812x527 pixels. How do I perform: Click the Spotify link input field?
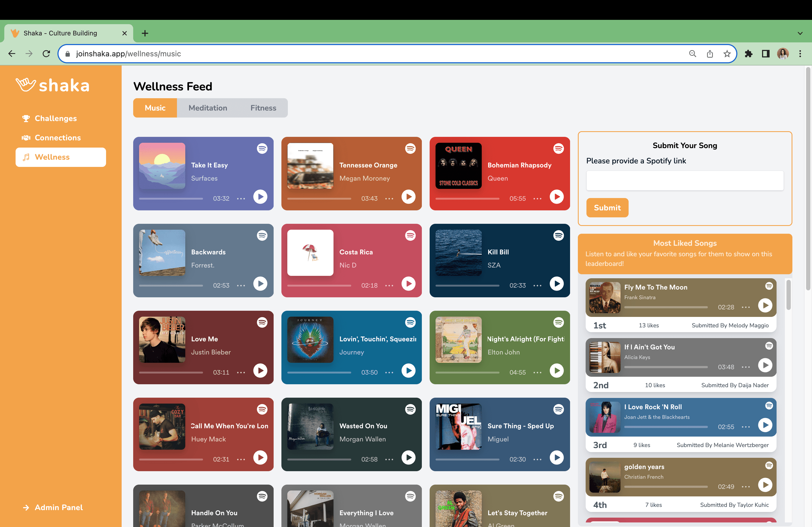(684, 181)
